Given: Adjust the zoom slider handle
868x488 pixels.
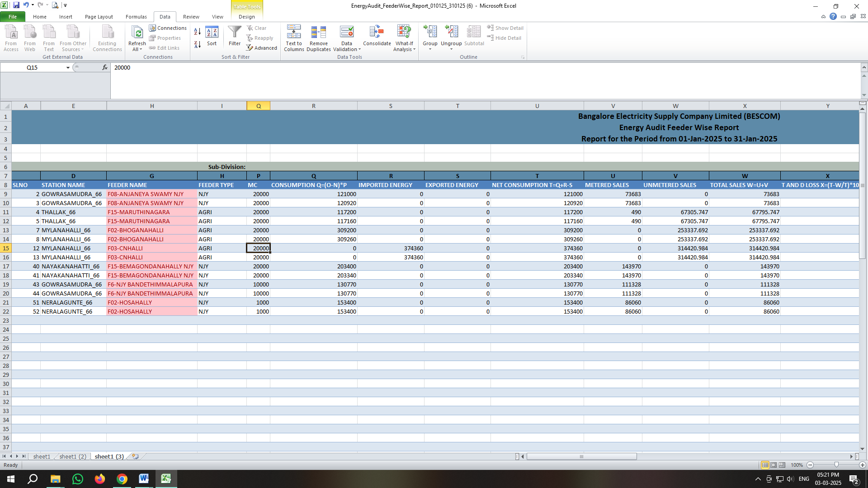Looking at the screenshot, I should tap(836, 465).
